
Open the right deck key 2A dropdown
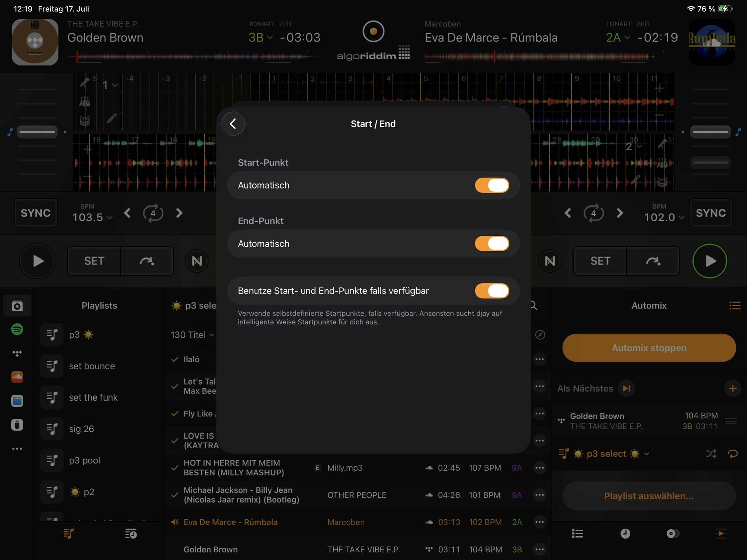coord(618,37)
